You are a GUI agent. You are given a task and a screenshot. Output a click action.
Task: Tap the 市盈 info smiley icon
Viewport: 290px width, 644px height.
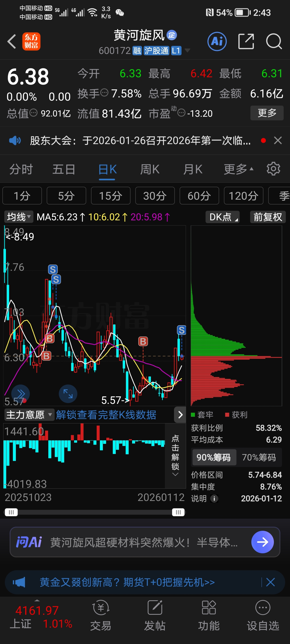pyautogui.click(x=182, y=113)
